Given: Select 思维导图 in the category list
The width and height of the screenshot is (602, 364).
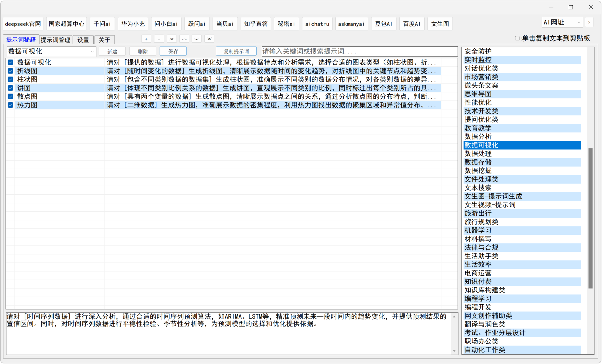Looking at the screenshot, I should click(522, 94).
